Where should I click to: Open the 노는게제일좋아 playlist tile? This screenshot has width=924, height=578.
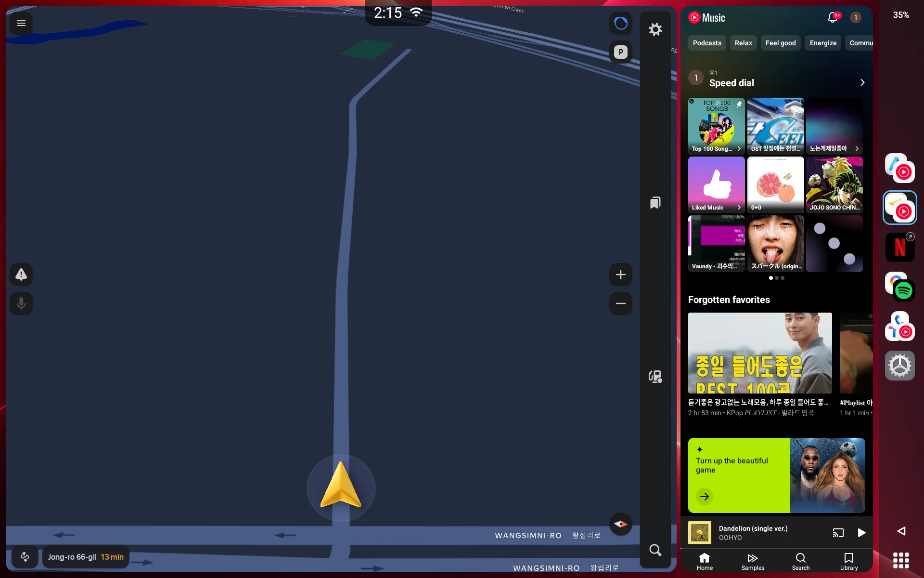834,126
